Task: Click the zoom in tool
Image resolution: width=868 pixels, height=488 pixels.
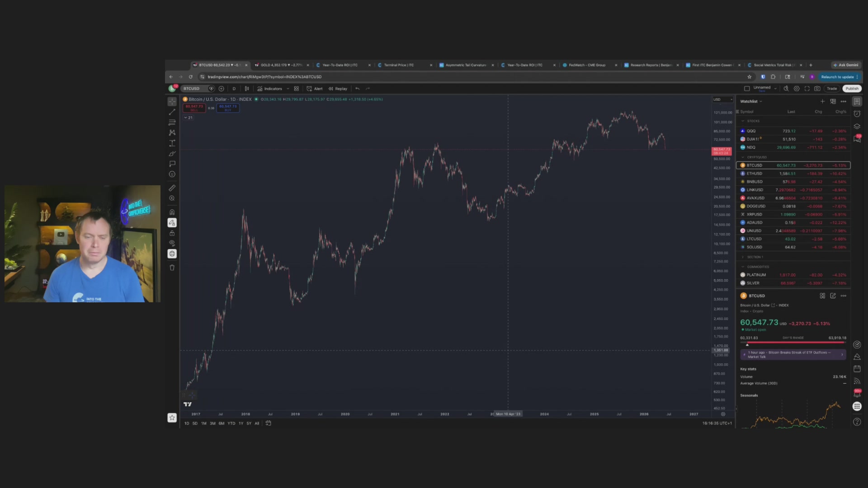Action: point(172,198)
